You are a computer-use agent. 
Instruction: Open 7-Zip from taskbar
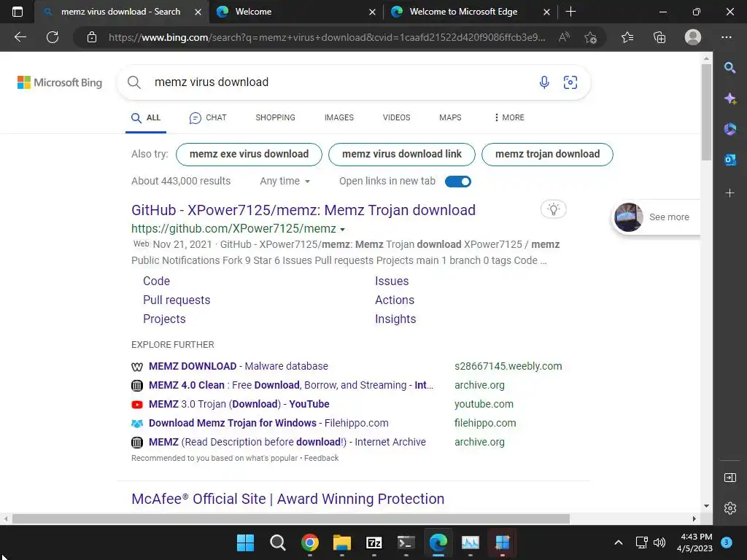[374, 542]
